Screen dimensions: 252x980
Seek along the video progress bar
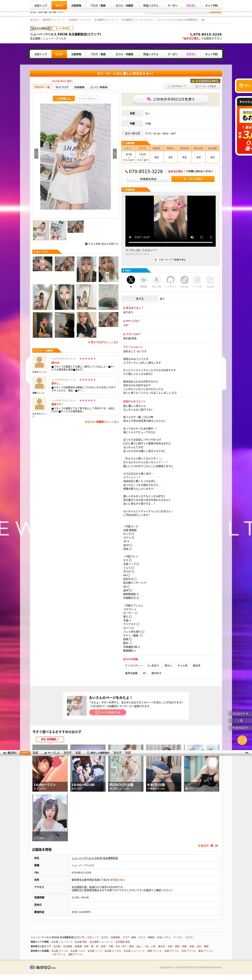171,242
